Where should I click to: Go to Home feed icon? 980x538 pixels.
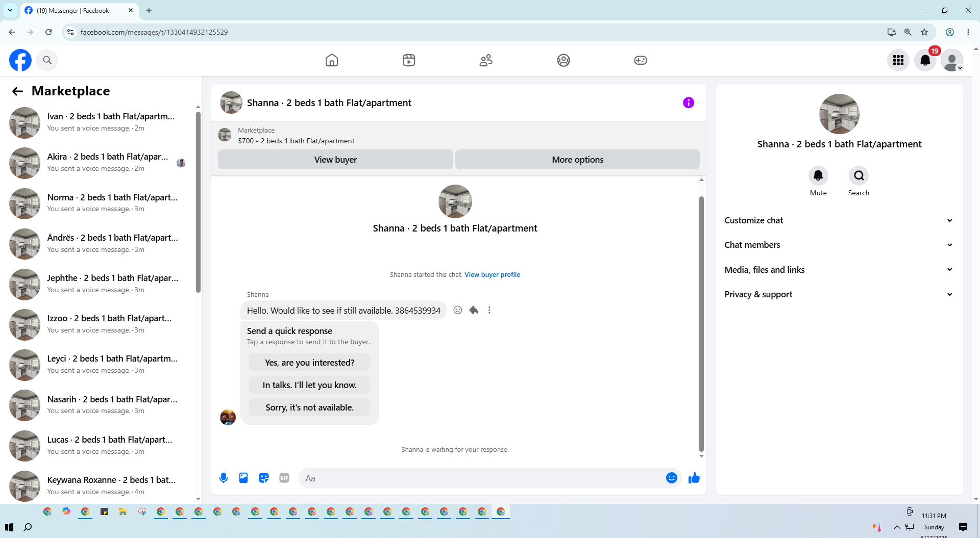[332, 60]
